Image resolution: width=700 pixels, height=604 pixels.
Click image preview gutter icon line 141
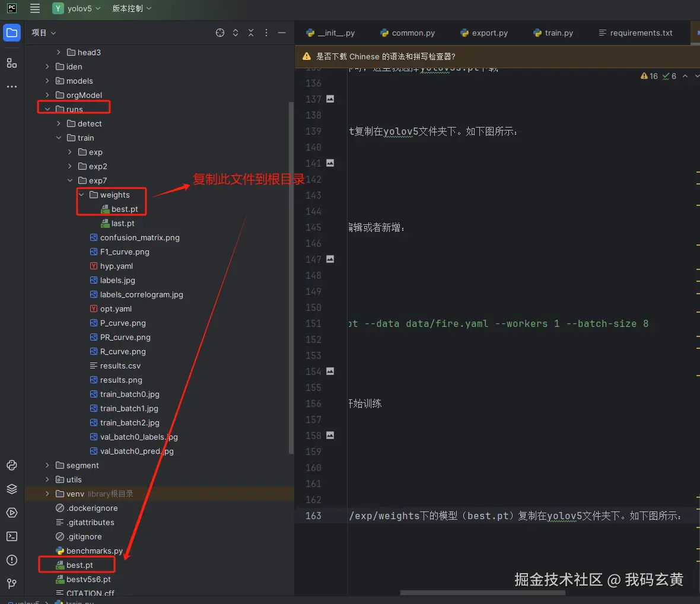(x=330, y=163)
